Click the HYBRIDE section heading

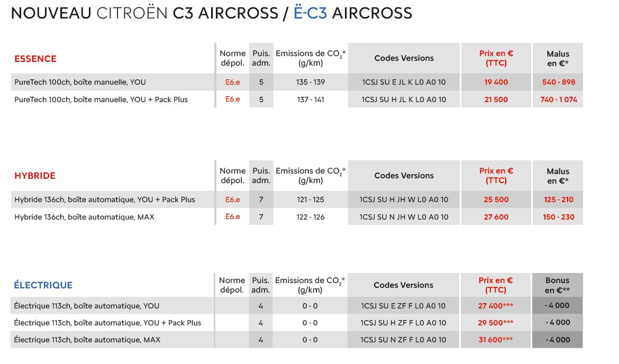(35, 176)
